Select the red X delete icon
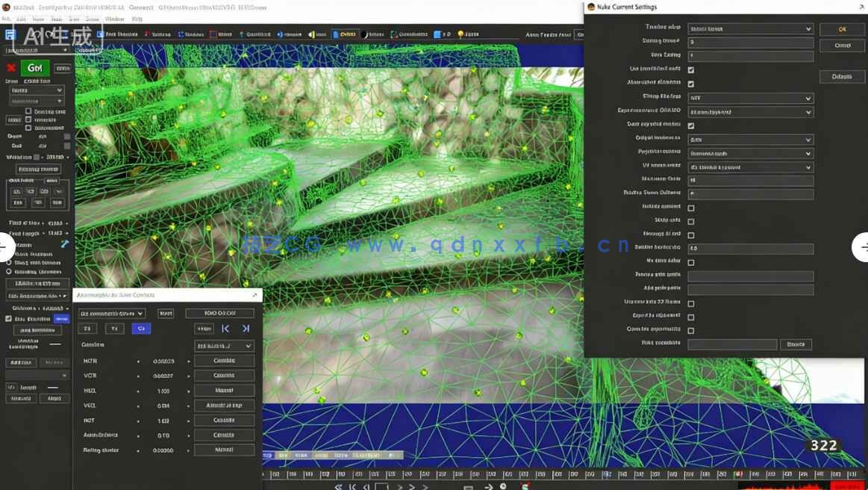Screen dimensions: 868x490 [10, 67]
